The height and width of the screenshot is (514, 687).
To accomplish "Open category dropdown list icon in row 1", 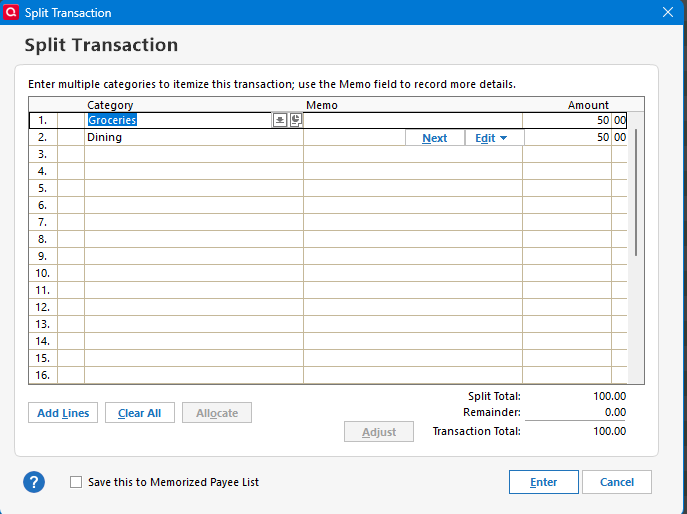I will click(280, 120).
